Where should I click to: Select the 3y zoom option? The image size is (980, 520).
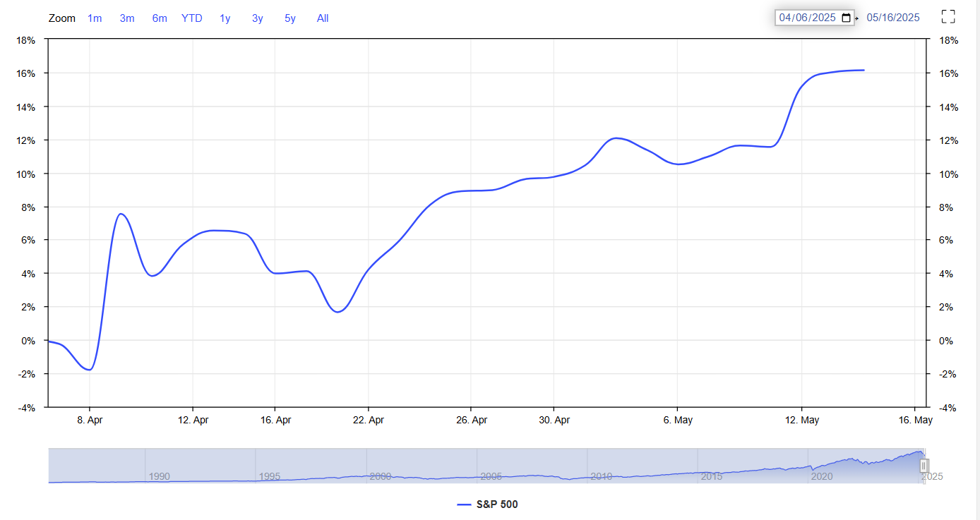[x=257, y=18]
